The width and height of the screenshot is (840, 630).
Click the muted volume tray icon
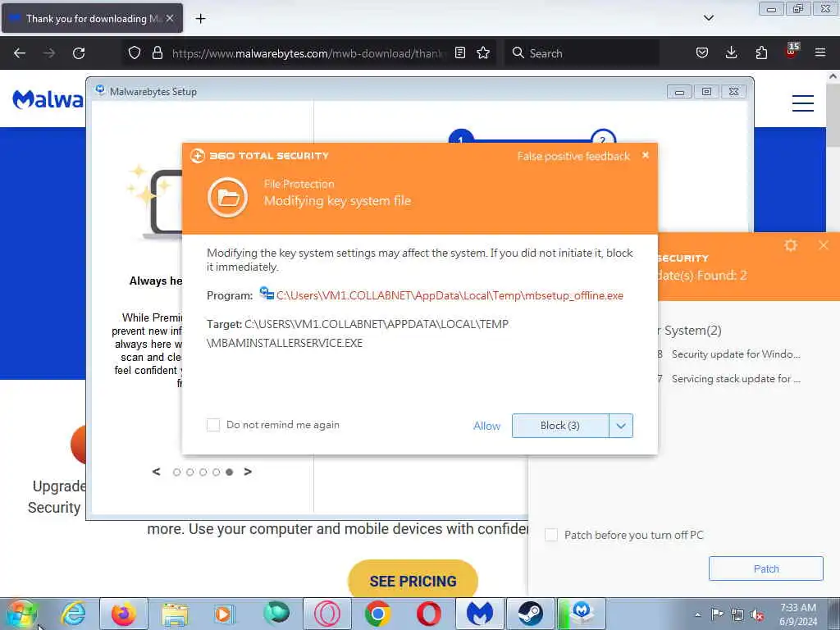pos(757,614)
